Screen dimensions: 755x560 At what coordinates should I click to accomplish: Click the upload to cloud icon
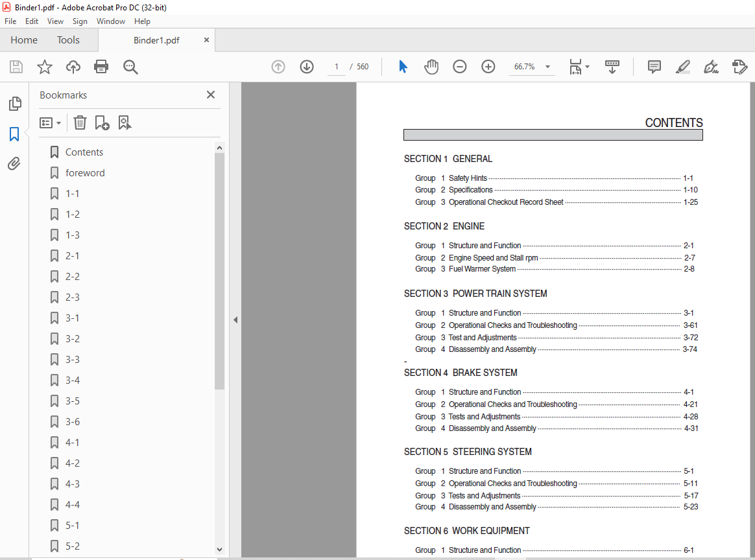[73, 66]
